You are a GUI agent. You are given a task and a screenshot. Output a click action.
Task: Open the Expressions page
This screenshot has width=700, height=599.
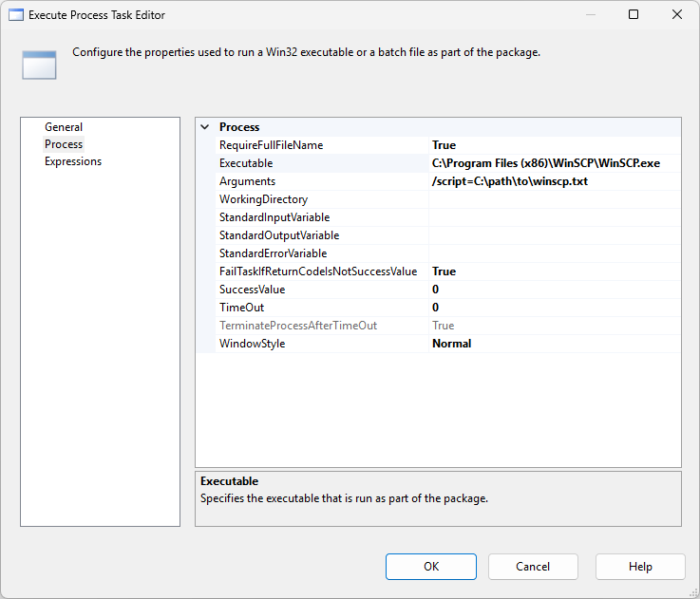73,161
